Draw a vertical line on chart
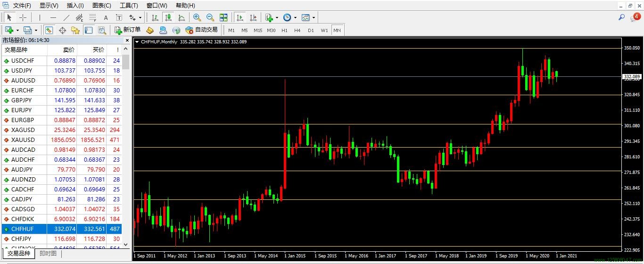644x264 pixels. pyautogui.click(x=40, y=17)
